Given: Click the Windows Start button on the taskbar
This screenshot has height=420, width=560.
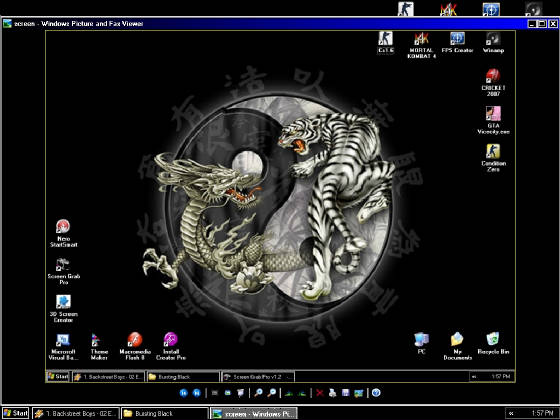Looking at the screenshot, I should (15, 413).
